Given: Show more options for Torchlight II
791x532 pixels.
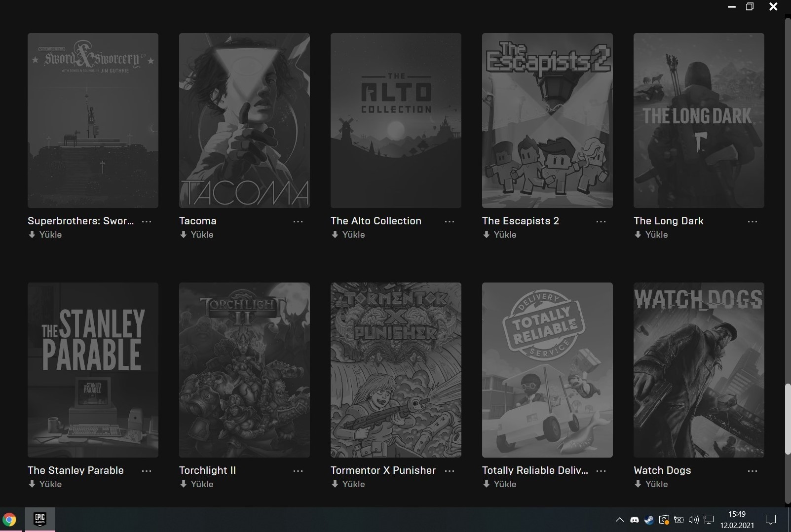Looking at the screenshot, I should click(x=298, y=471).
